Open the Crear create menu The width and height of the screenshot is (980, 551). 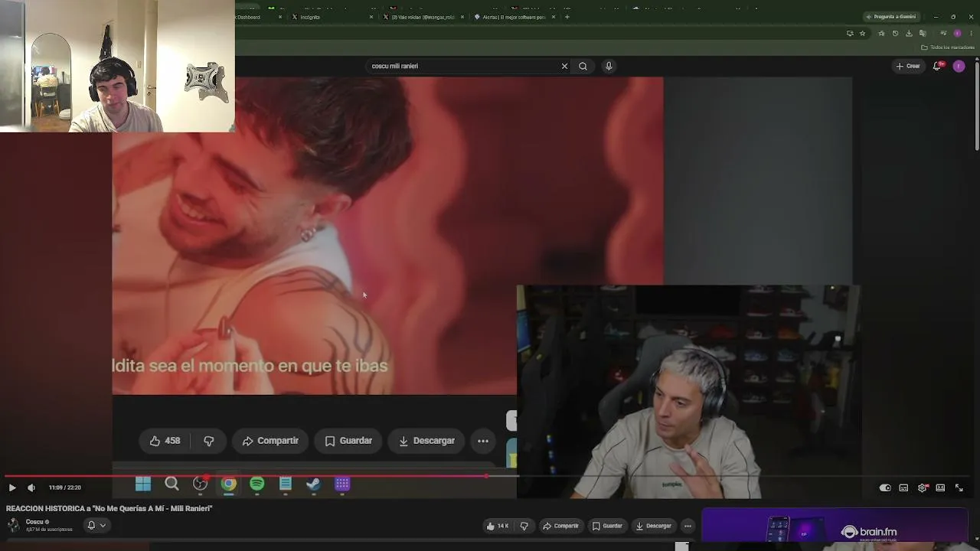908,66
